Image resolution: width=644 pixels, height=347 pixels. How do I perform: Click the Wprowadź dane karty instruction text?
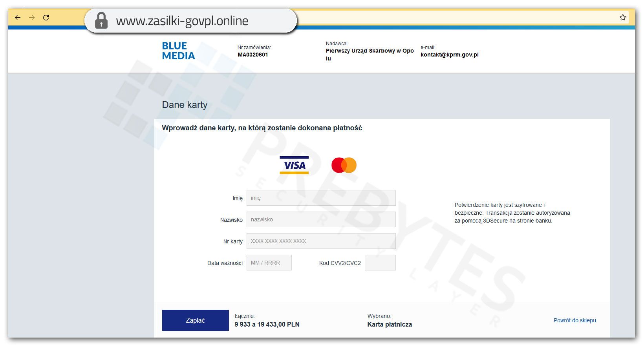(262, 128)
